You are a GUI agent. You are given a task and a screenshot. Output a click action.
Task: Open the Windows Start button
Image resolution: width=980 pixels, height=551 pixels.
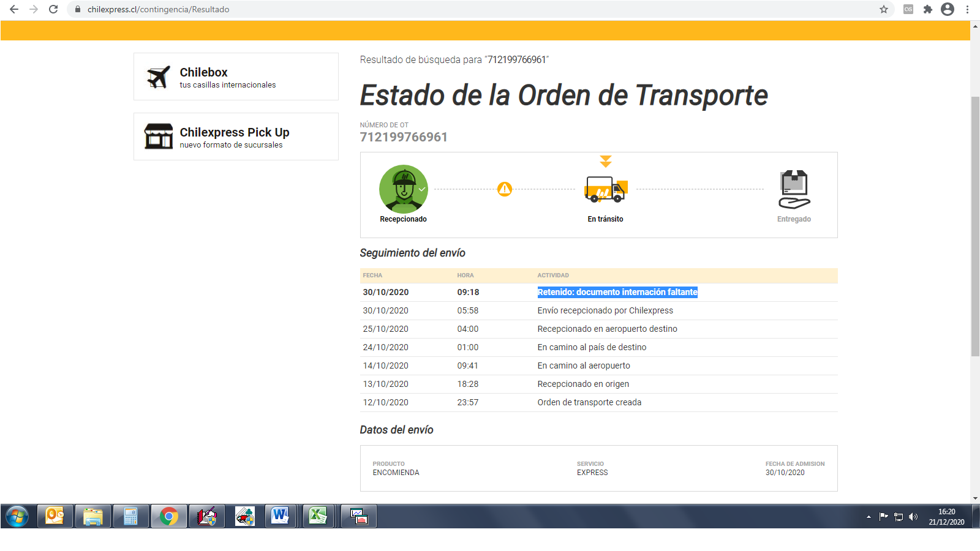[x=17, y=516]
